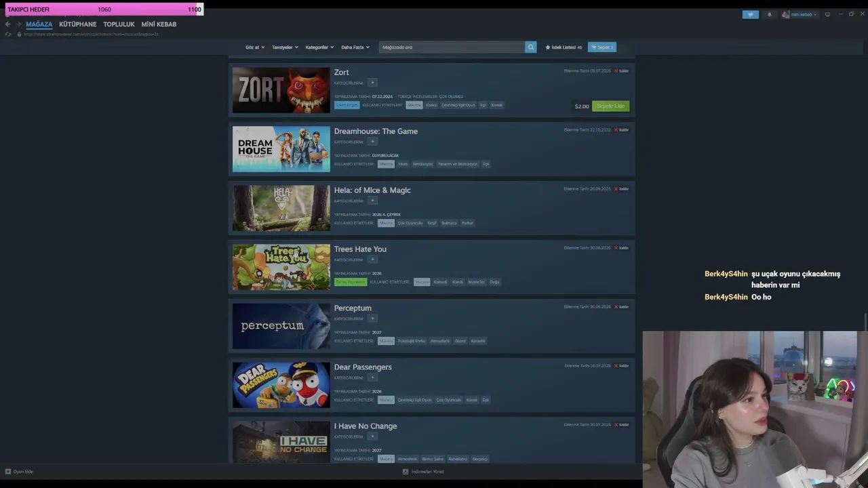The width and height of the screenshot is (868, 488).
Task: Open the notifications bell
Action: (x=769, y=14)
